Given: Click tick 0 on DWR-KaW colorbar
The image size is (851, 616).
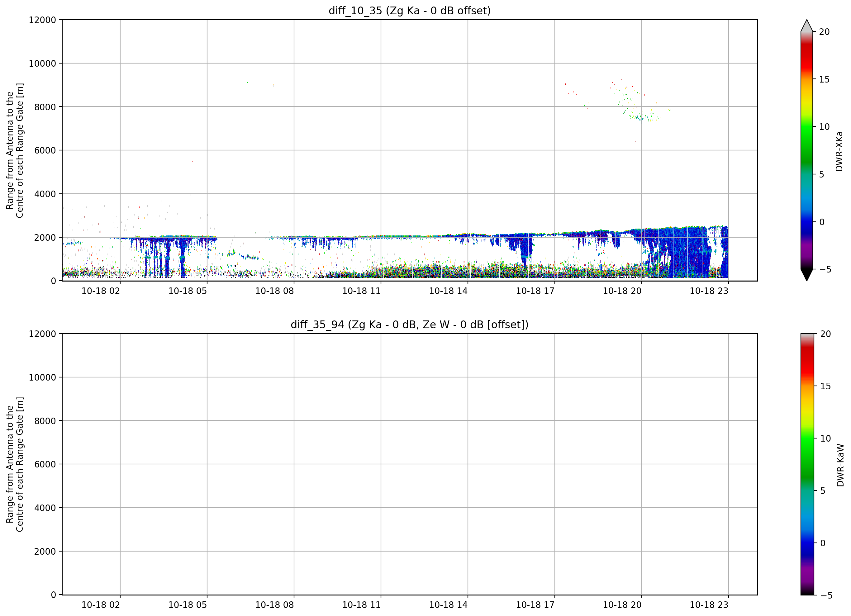Looking at the screenshot, I should point(823,543).
